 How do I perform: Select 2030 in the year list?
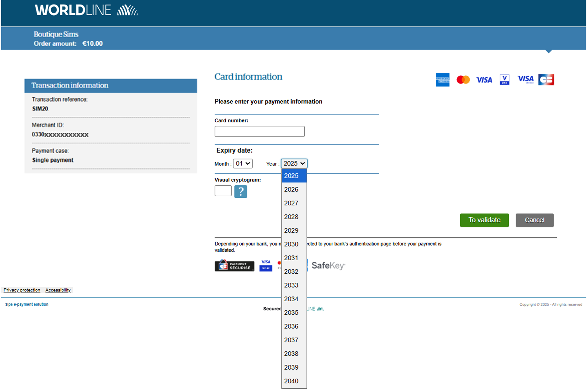point(291,244)
